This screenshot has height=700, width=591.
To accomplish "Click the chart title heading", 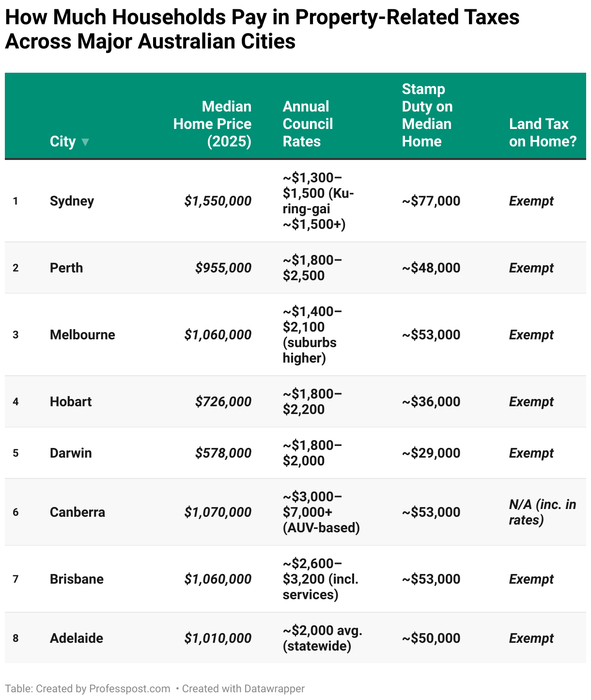I will (x=262, y=29).
